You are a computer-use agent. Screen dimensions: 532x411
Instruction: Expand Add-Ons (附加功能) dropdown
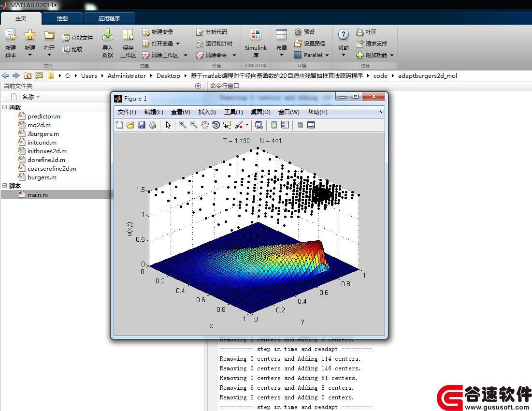pos(392,55)
